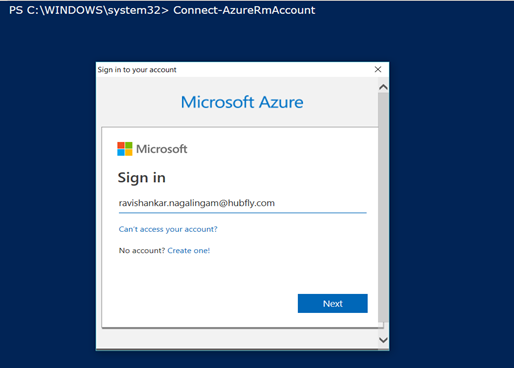Click the four-color Microsoft logo icon
Viewport: 515px width, 368px height.
(125, 149)
